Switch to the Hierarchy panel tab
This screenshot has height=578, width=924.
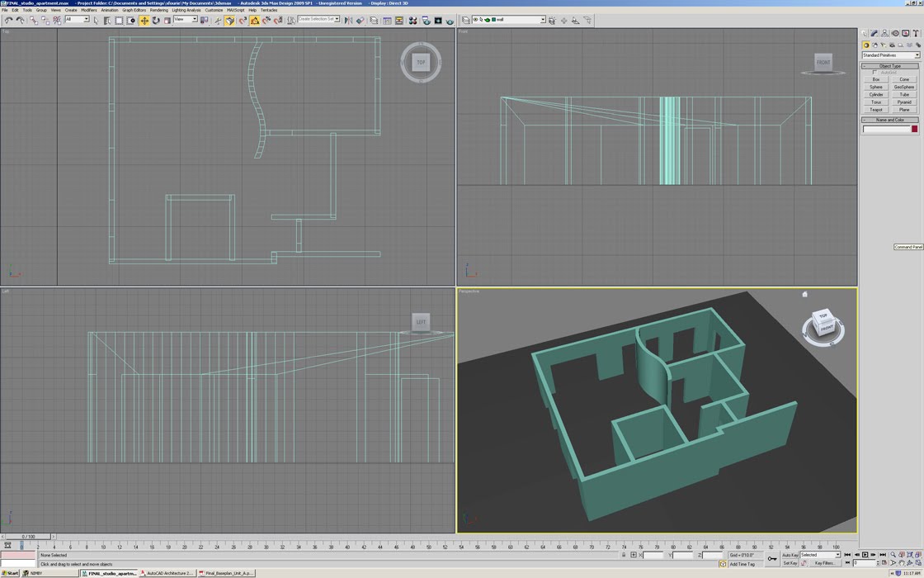(884, 33)
